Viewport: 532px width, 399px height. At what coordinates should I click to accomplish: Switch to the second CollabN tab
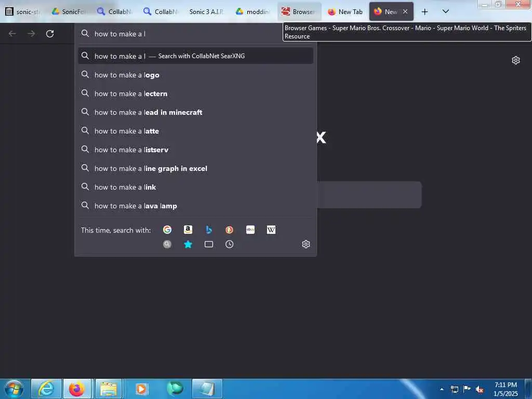pyautogui.click(x=161, y=11)
